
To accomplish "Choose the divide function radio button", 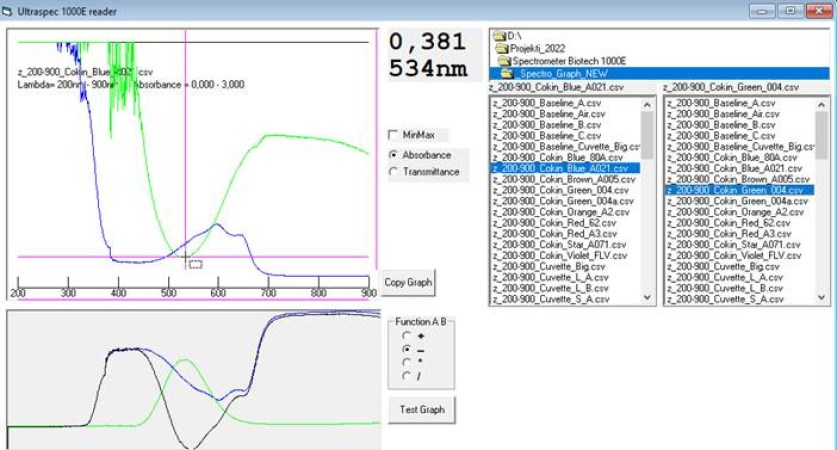I will tap(407, 376).
